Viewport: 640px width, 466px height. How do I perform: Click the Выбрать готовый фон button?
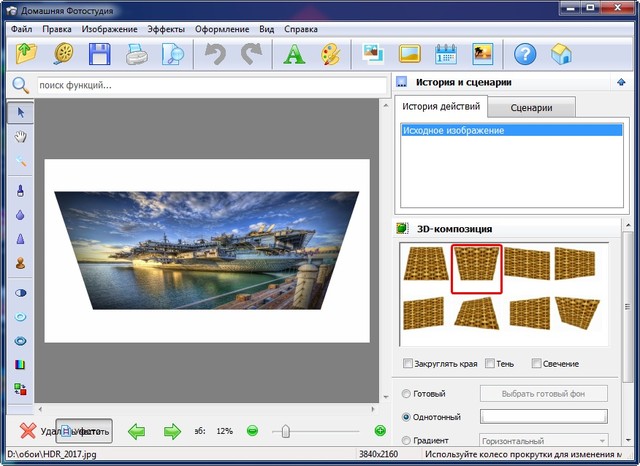click(543, 394)
